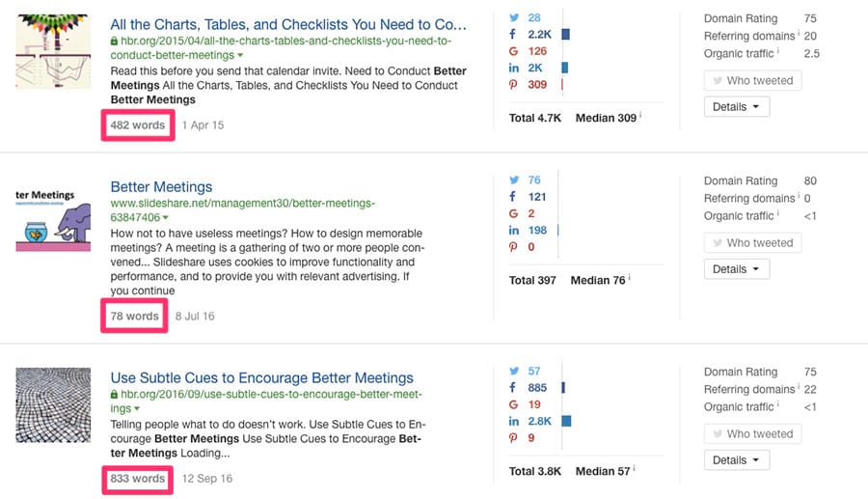Viewport: 868px width, 499px height.
Task: Click LinkedIn 2.8K share bar
Action: click(x=566, y=422)
